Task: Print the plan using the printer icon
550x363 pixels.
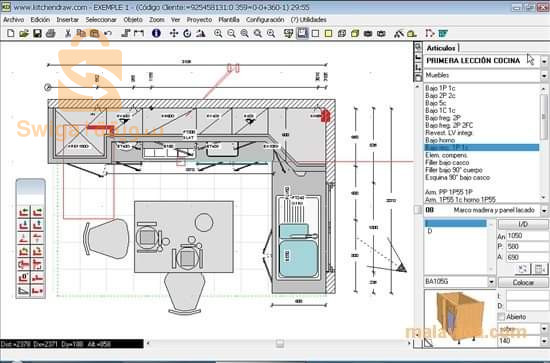Action: (x=51, y=33)
